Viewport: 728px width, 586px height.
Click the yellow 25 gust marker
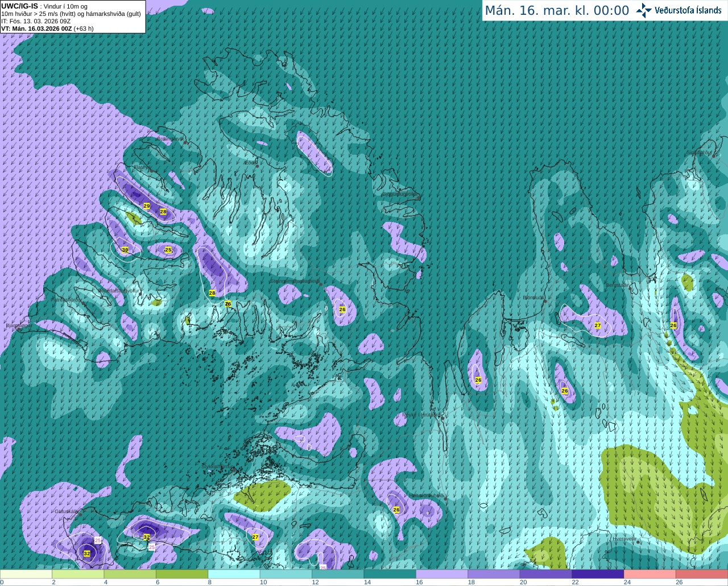(x=168, y=250)
